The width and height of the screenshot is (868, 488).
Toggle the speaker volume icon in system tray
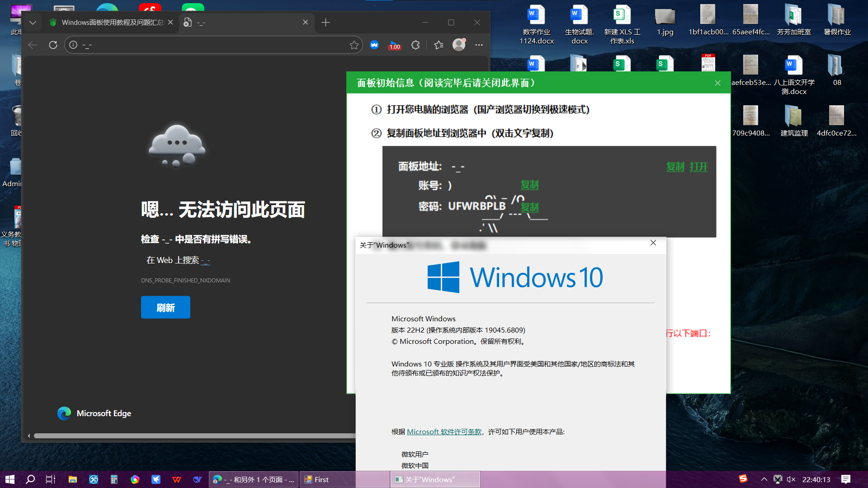(x=792, y=479)
